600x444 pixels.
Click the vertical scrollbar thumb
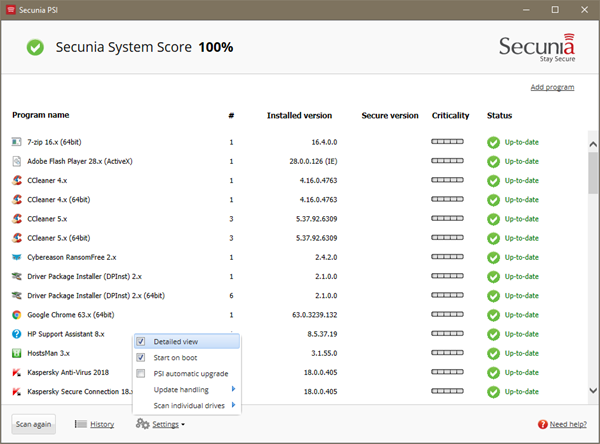coord(593,173)
